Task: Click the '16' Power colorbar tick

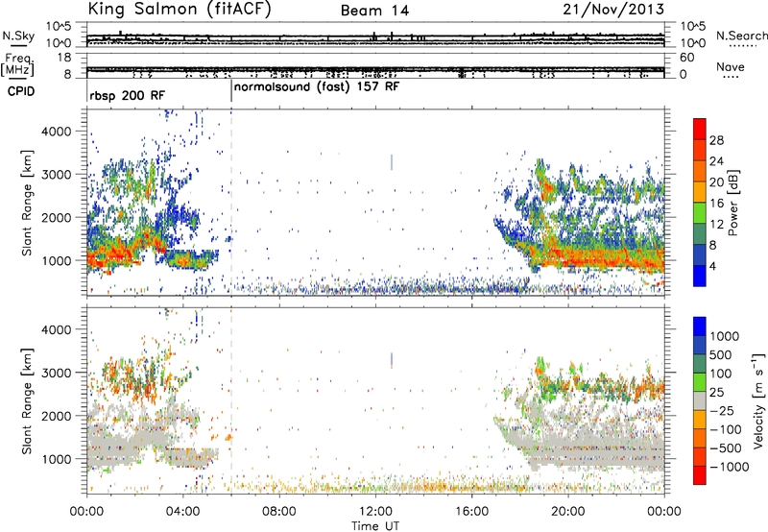Action: pyautogui.click(x=716, y=204)
